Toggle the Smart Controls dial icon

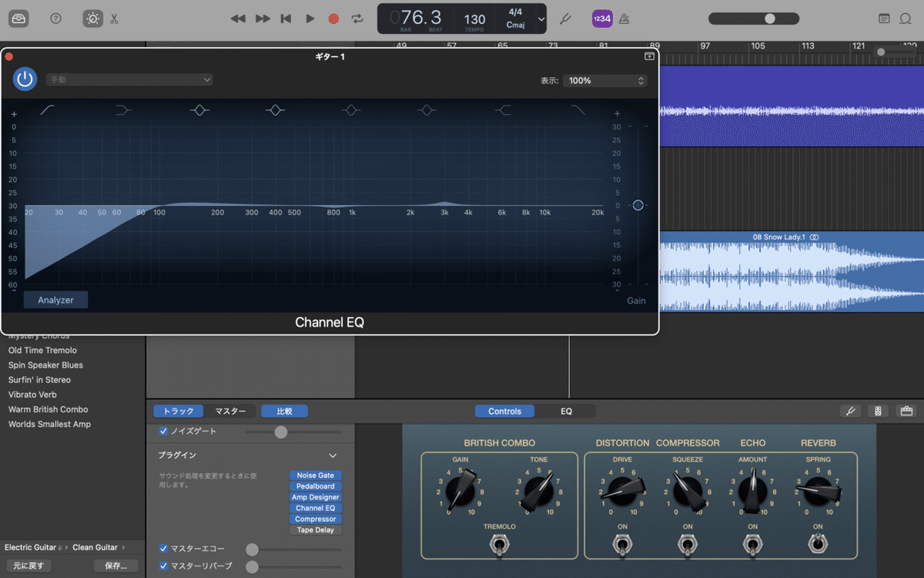(92, 18)
